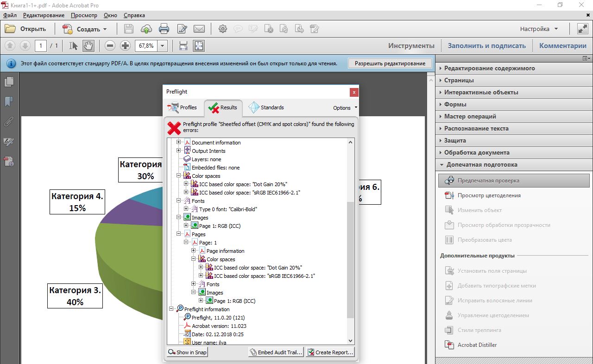This screenshot has width=593, height=364.
Task: Click the zoom percentage field
Action: click(x=146, y=46)
